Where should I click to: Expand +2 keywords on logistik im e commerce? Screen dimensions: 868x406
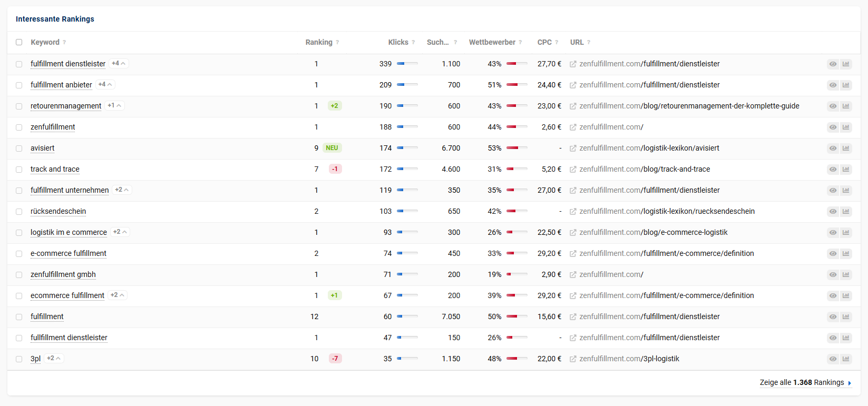[120, 232]
